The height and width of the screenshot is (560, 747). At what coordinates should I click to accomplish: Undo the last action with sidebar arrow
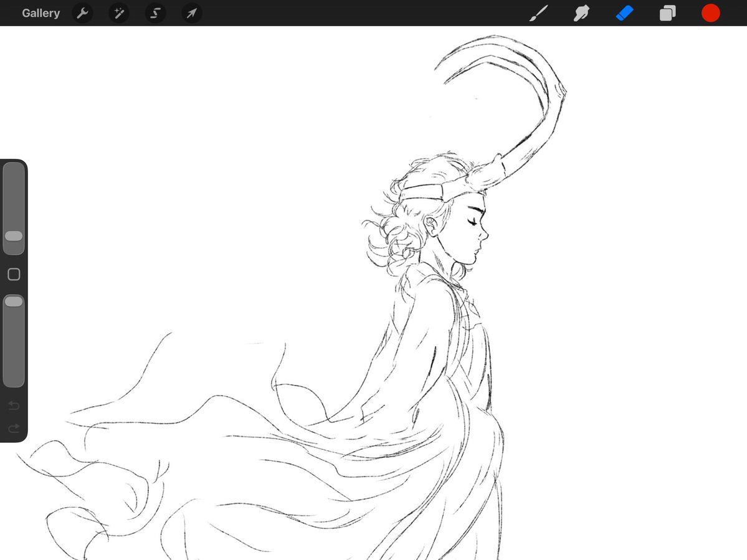14,406
